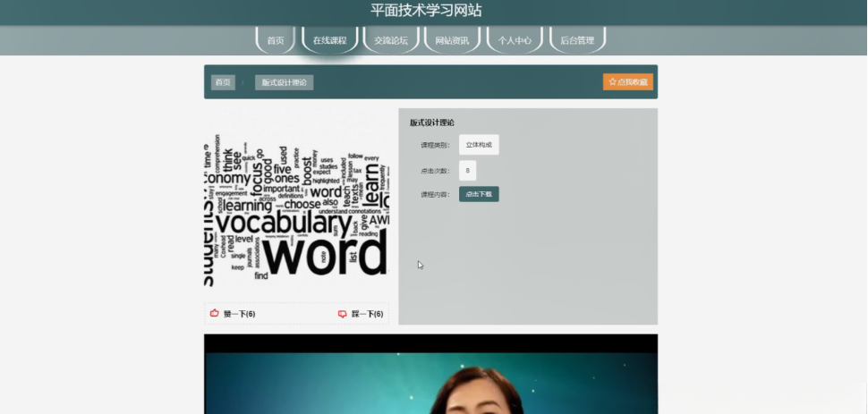Switch to 在线课程 tab
This screenshot has height=414, width=868.
[330, 40]
